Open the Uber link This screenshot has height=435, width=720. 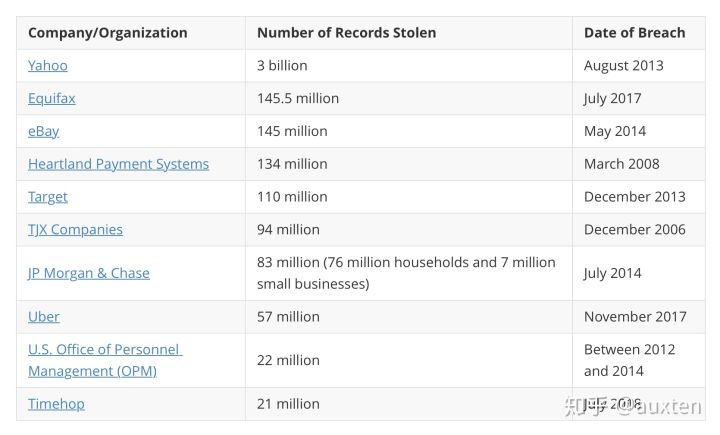tap(44, 317)
